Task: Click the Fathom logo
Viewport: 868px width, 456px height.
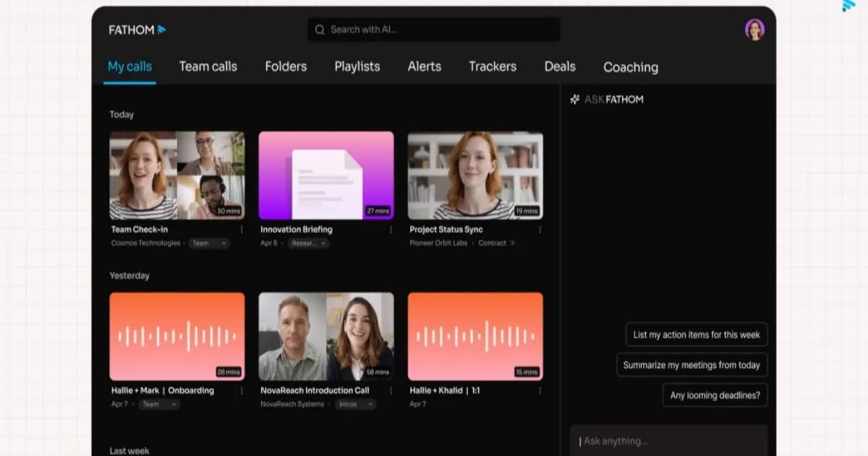Action: (137, 30)
